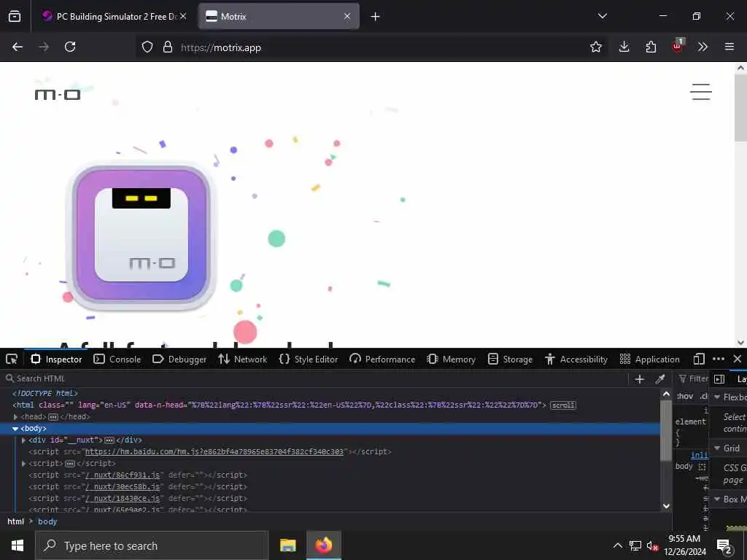Image resolution: width=747 pixels, height=560 pixels.
Task: Open DevTools more options (three dots)
Action: pyautogui.click(x=719, y=359)
